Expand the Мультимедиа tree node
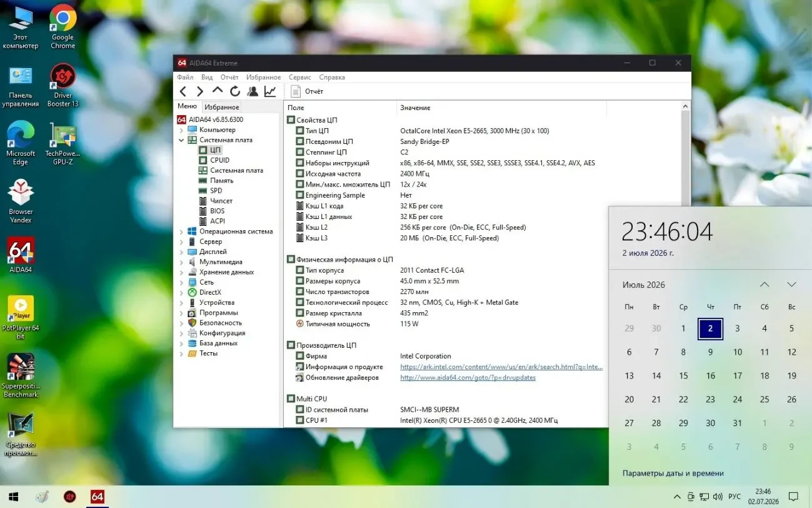The width and height of the screenshot is (812, 508). (x=182, y=262)
